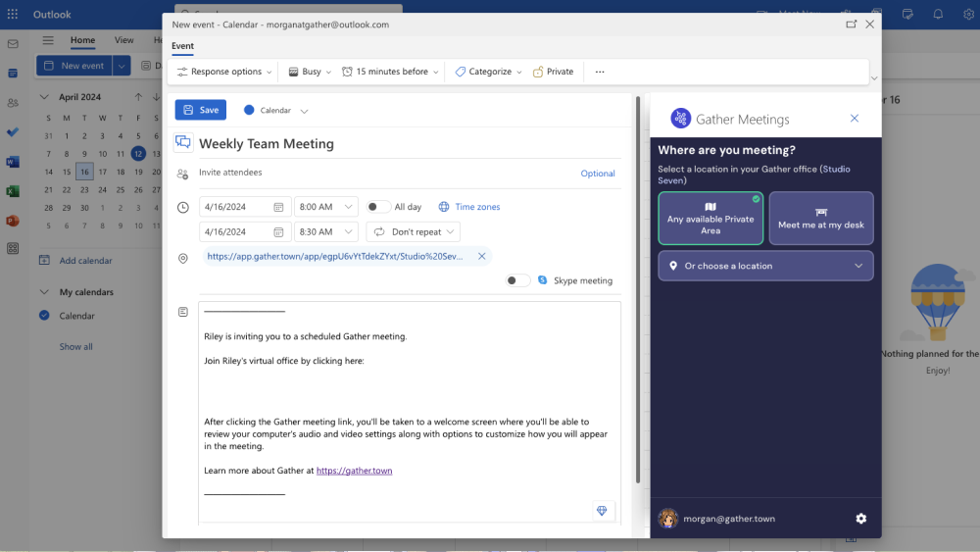The height and width of the screenshot is (552, 980).
Task: Open the Categorize dropdown
Action: tap(488, 72)
